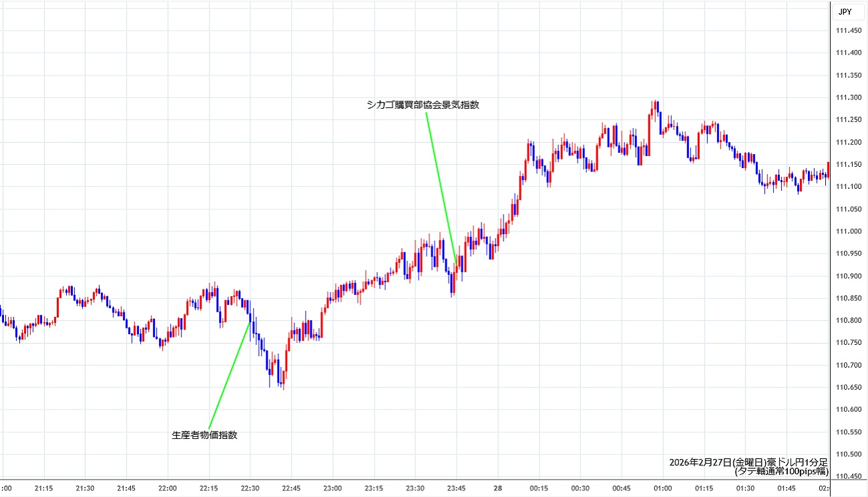868x497 pixels.
Task: Click the 28 date marker on time axis
Action: pos(497,488)
